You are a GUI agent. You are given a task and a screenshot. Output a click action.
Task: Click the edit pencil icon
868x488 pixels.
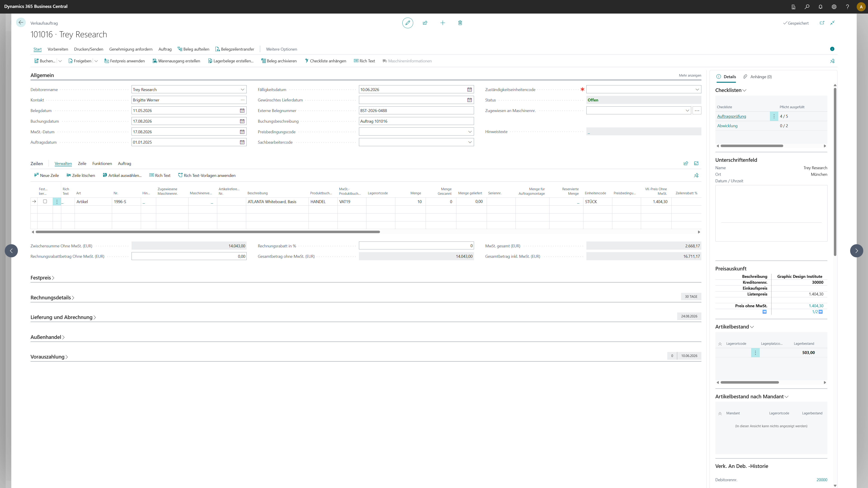(407, 23)
